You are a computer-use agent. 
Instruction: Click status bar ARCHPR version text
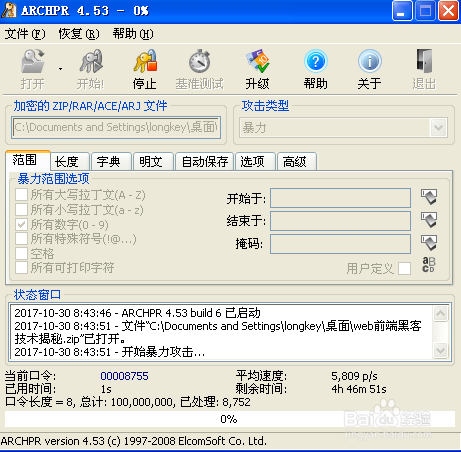tap(134, 441)
